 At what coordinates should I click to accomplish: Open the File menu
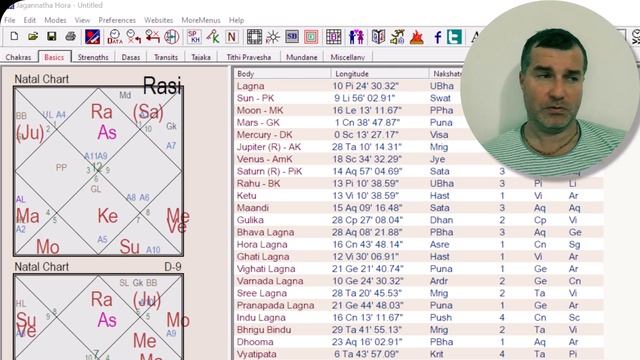click(x=9, y=20)
